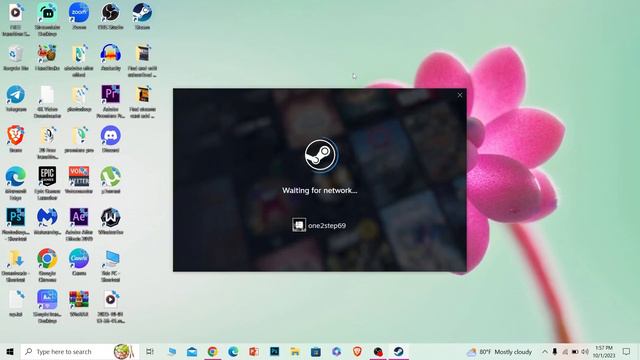Open the notification center

626,351
